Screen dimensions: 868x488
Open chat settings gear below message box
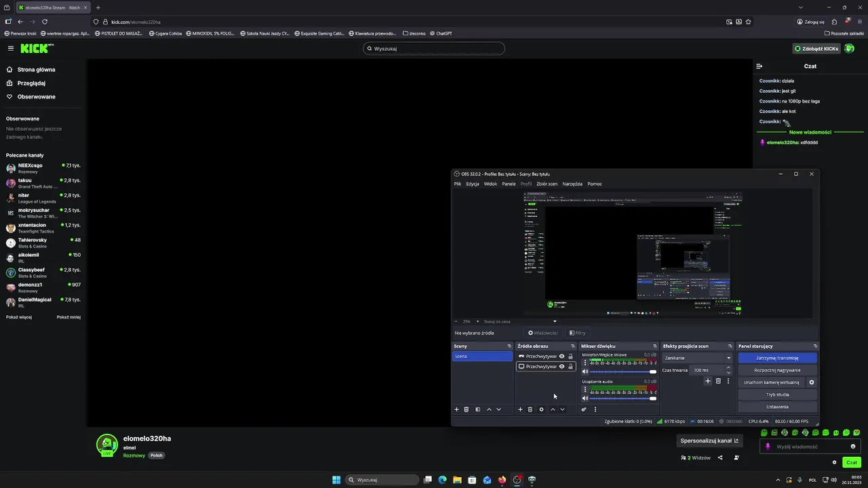(834, 462)
